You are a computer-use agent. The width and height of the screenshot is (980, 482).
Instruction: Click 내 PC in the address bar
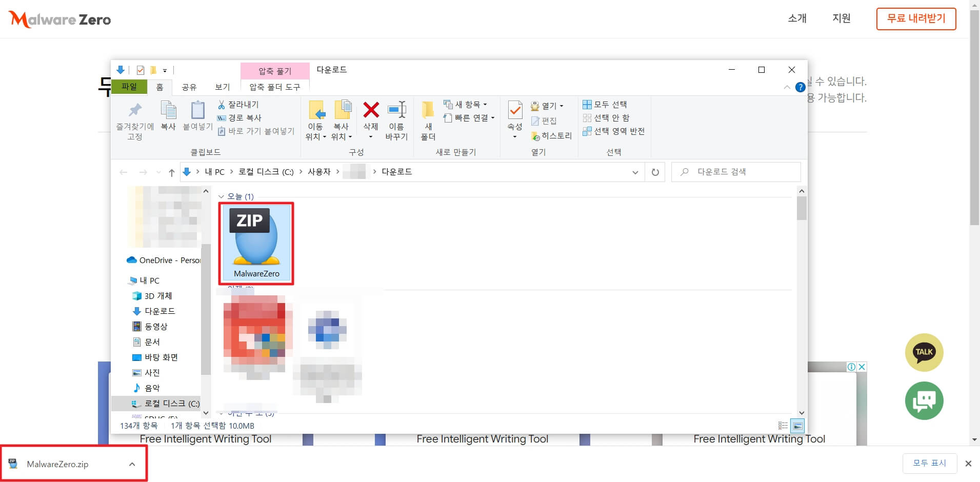pos(215,172)
